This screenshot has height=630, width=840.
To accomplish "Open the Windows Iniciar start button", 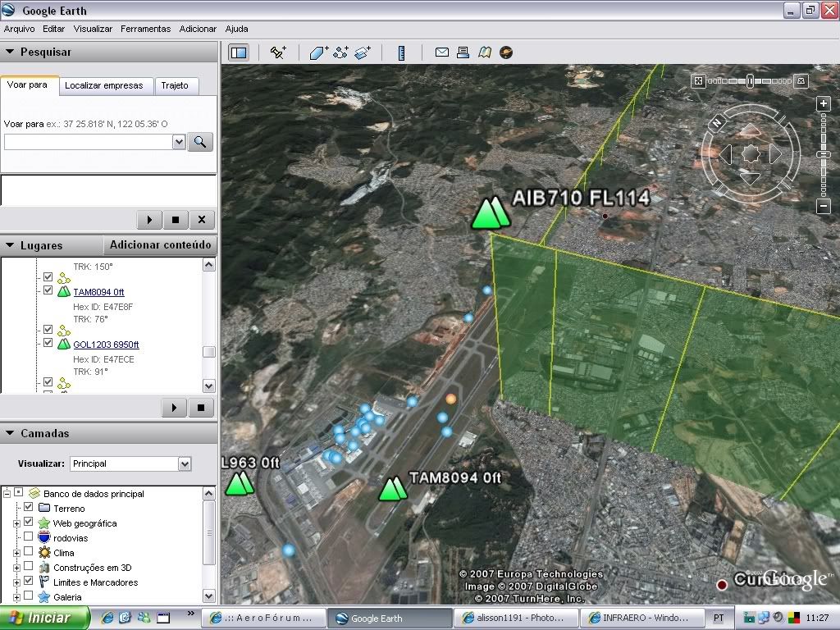I will pos(45,618).
